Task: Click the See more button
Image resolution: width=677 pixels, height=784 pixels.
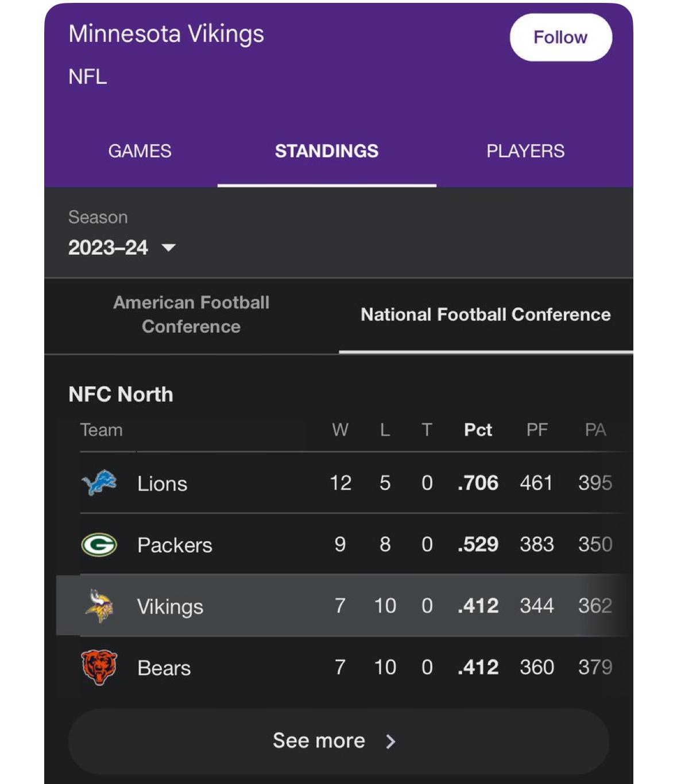Action: [338, 741]
